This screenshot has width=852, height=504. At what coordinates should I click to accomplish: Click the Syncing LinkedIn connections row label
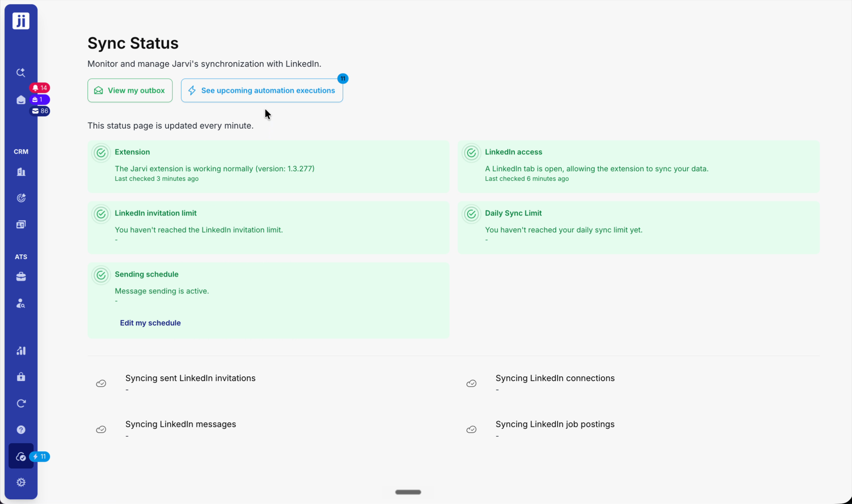[555, 378]
